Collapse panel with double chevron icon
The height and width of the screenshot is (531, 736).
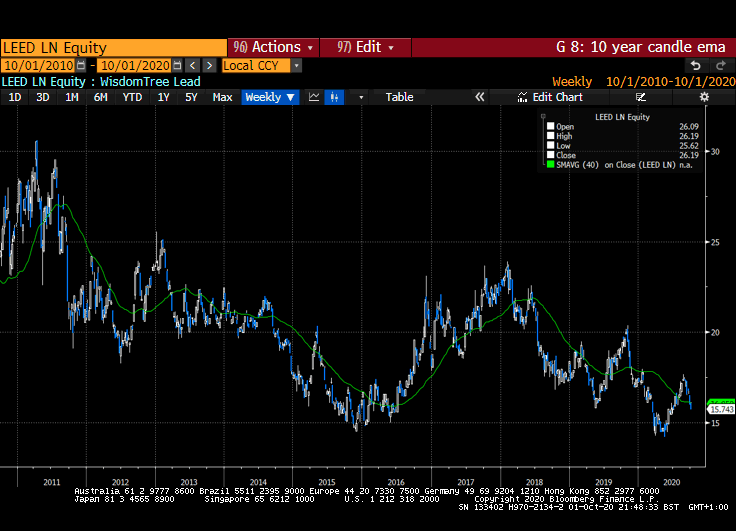pyautogui.click(x=479, y=97)
